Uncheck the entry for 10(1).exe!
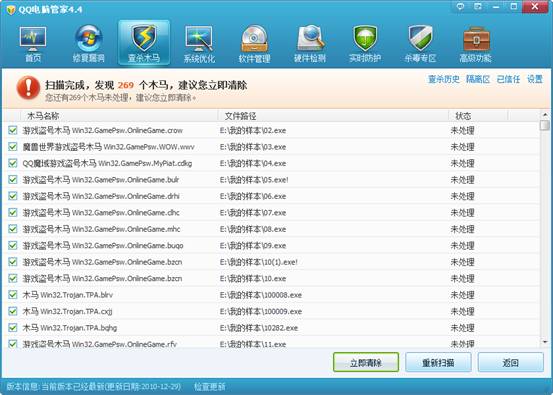Screen dimensions: 553x395 [13, 262]
